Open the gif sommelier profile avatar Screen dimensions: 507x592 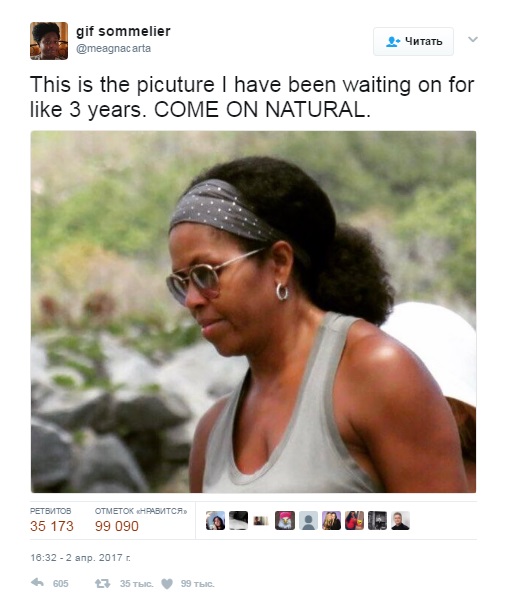(x=49, y=41)
